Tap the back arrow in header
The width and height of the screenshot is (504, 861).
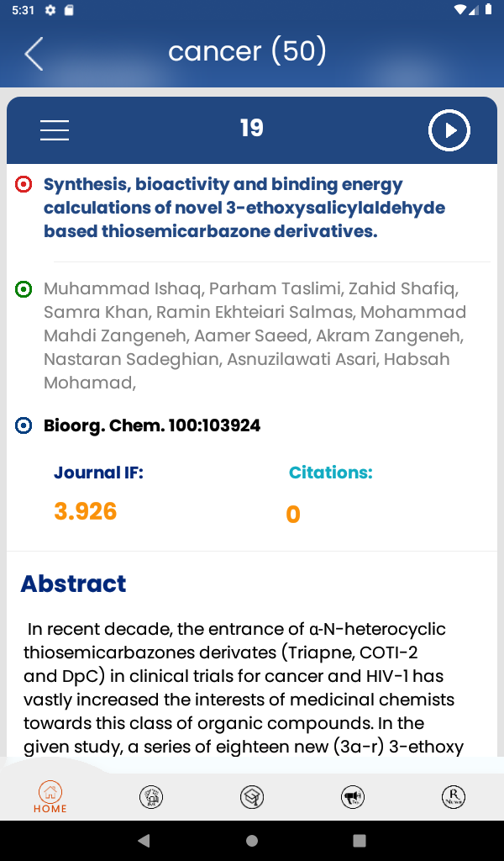tap(34, 54)
